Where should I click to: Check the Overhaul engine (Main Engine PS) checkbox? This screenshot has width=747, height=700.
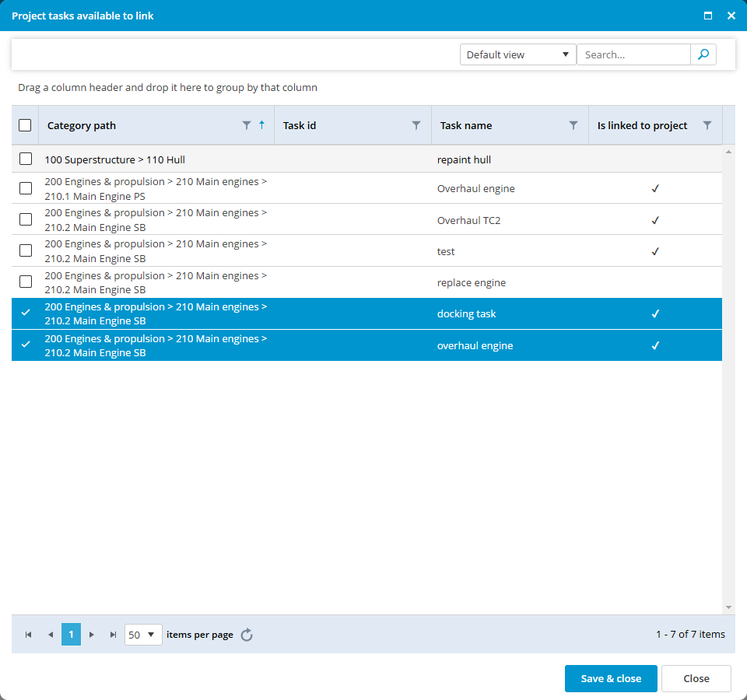coord(26,188)
